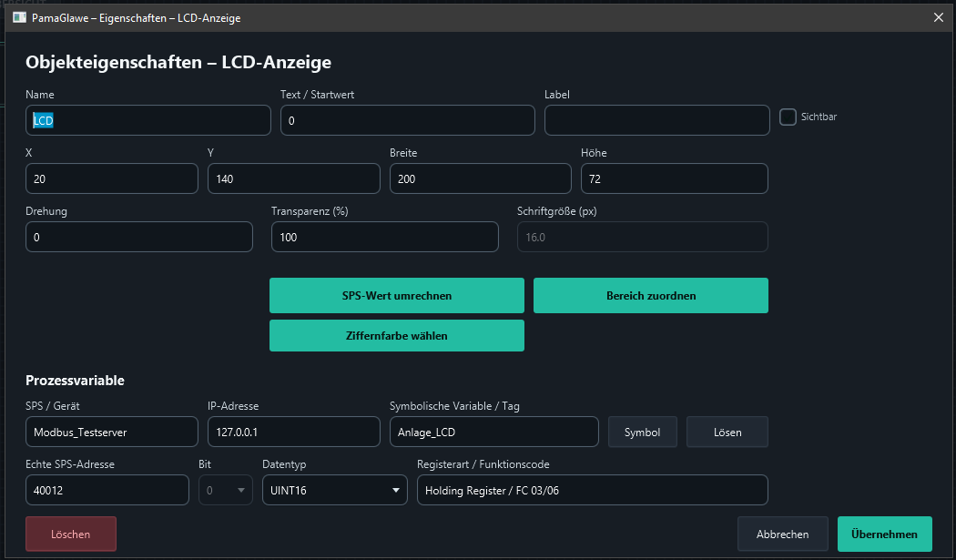The image size is (956, 560).
Task: Click the Bereich zuordnen button
Action: coord(651,296)
